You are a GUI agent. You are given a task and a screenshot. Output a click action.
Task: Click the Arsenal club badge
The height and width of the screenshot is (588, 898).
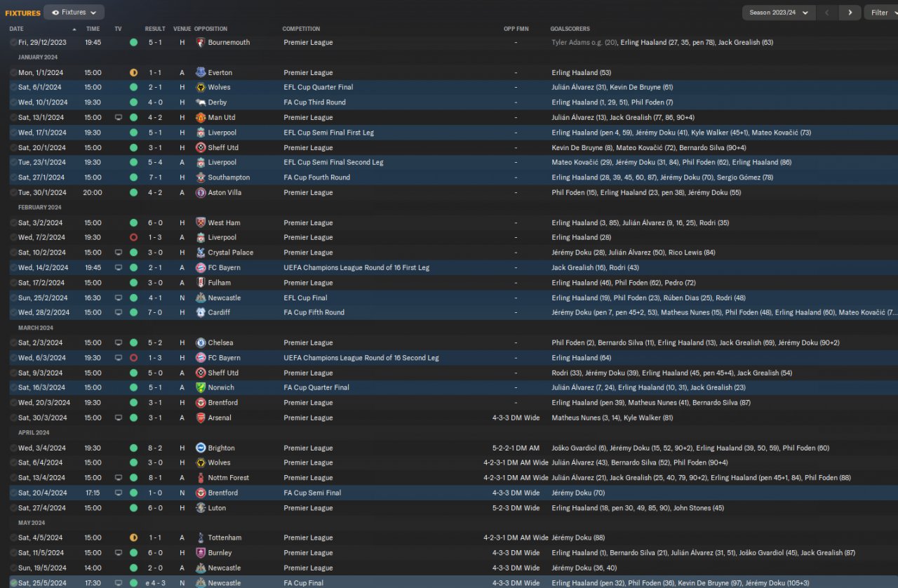[x=201, y=418]
